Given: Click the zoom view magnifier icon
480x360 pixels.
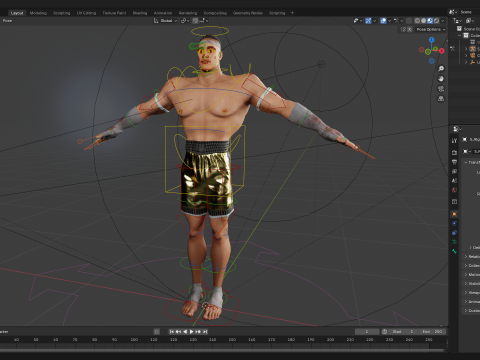Looking at the screenshot, I should point(441,69).
